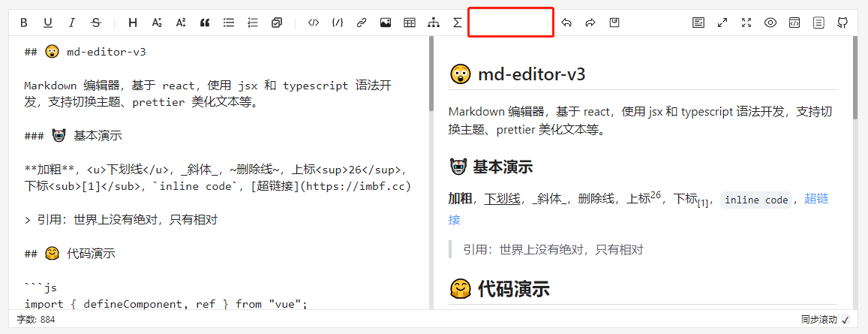
Task: Click the '### 基本演示' editor line
Action: [x=73, y=136]
